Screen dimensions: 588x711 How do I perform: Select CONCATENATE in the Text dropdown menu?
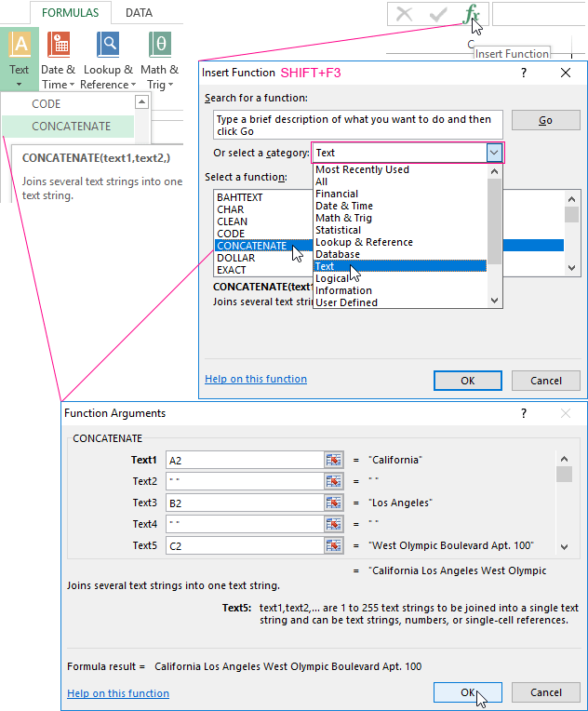(x=68, y=126)
